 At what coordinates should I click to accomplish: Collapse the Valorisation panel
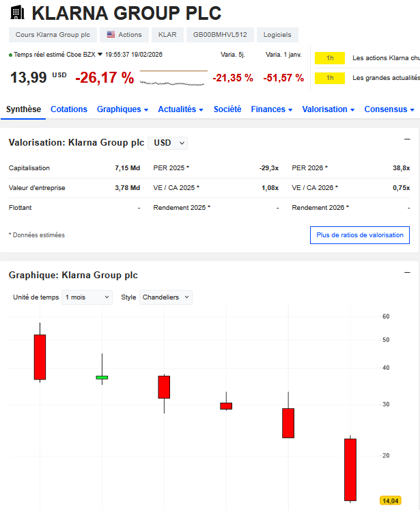pos(407,139)
